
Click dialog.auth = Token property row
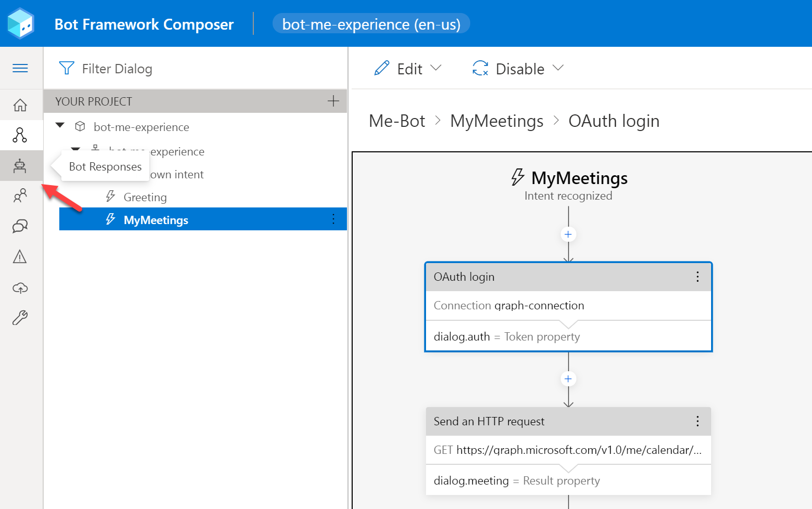[x=568, y=336]
